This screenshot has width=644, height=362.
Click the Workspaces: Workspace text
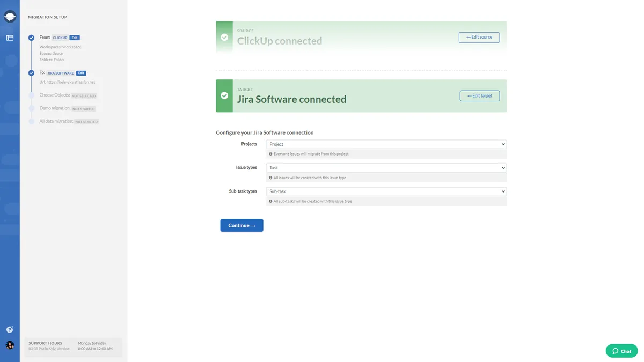click(x=60, y=47)
